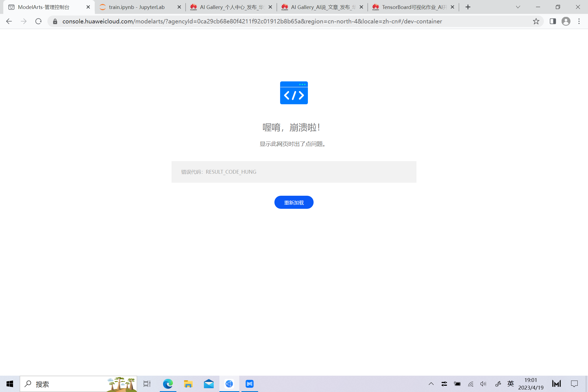Open the three-dot browser menu
Viewport: 588px width, 392px height.
[x=579, y=21]
